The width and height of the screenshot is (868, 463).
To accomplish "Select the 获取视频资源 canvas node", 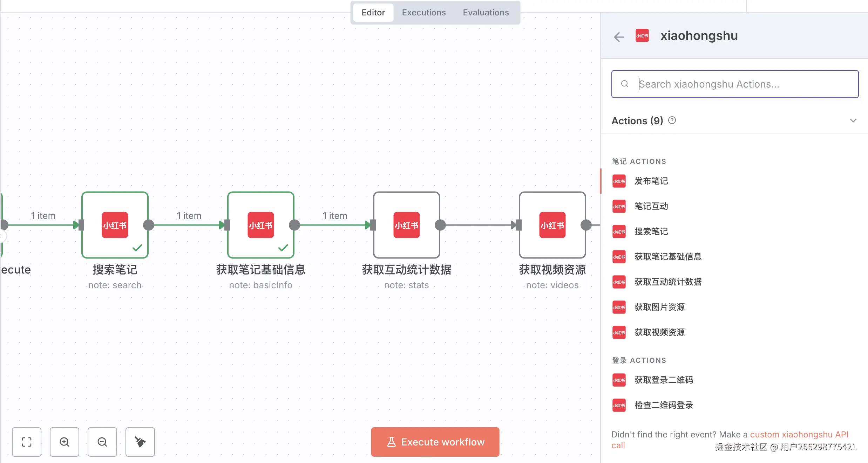I will point(552,225).
